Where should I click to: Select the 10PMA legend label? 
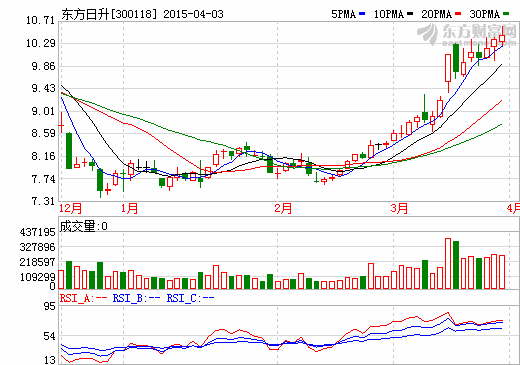[389, 14]
